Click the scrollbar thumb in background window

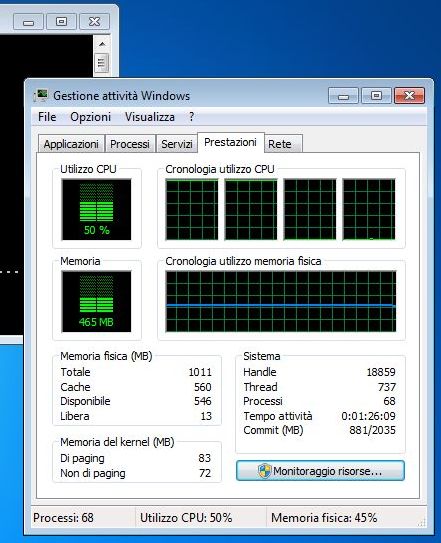[102, 63]
